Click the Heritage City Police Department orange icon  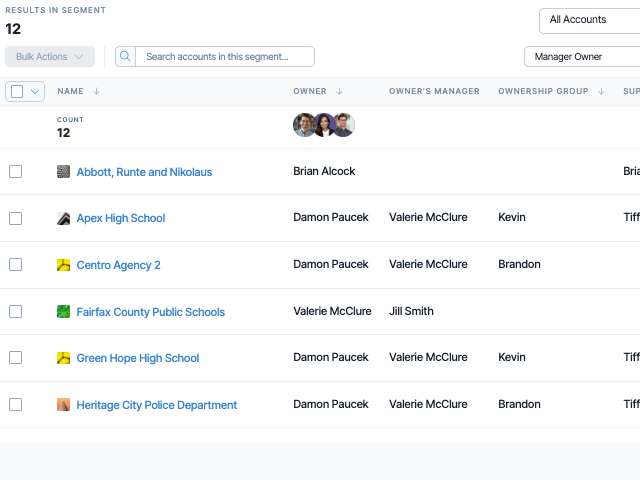pyautogui.click(x=63, y=405)
